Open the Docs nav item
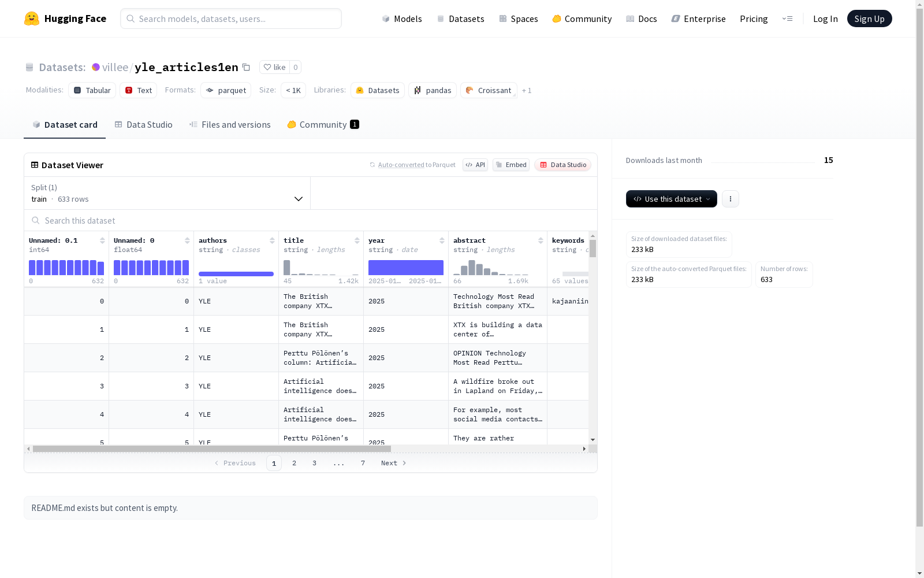This screenshot has width=924, height=578. click(642, 18)
